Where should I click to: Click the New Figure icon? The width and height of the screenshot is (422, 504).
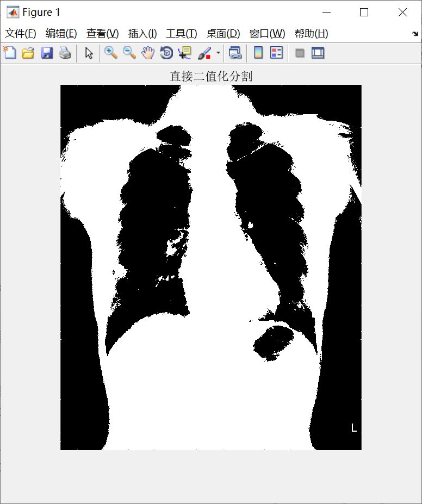(10, 53)
